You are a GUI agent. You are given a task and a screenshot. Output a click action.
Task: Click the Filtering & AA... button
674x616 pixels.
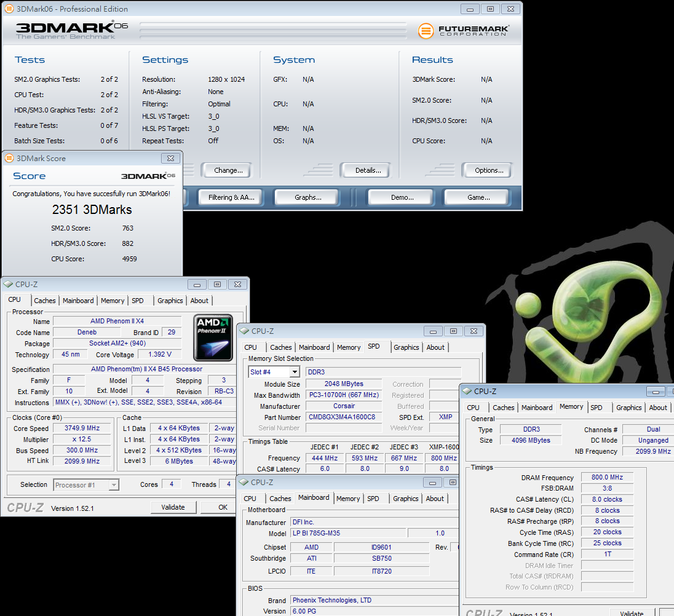pyautogui.click(x=231, y=197)
